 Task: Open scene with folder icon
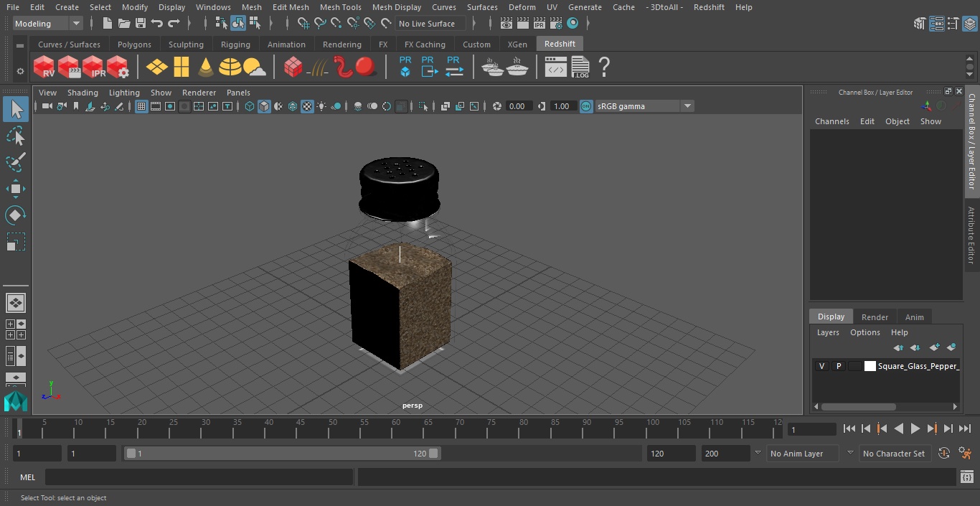tap(124, 24)
